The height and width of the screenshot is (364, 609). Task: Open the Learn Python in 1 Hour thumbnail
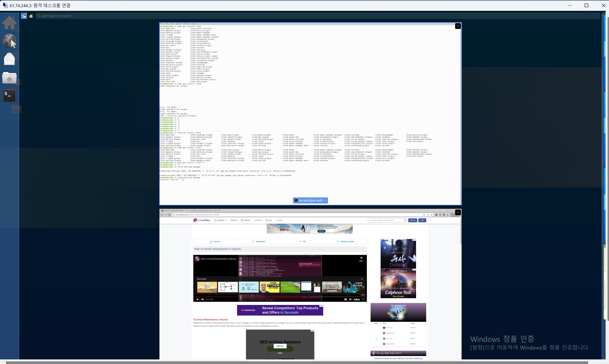click(270, 287)
